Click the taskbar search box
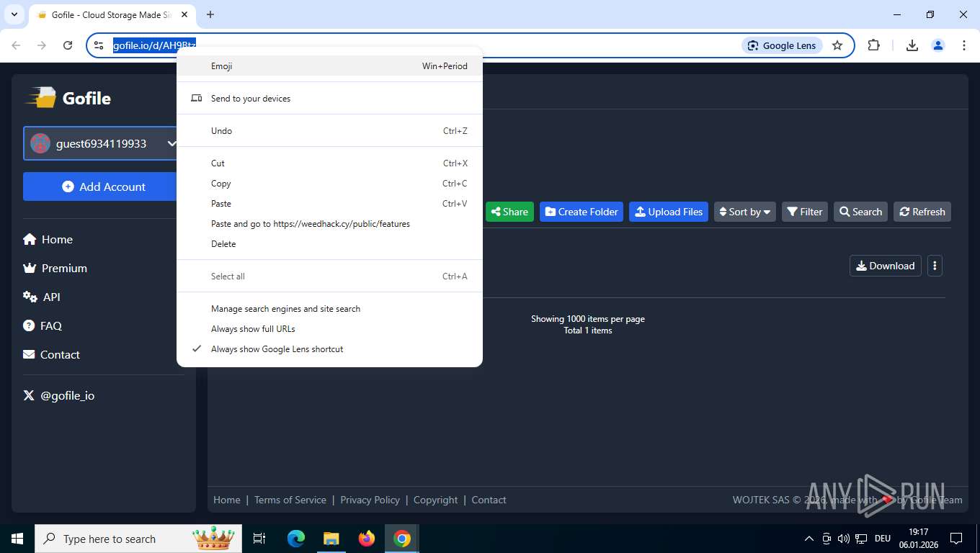This screenshot has width=980, height=553. (139, 539)
